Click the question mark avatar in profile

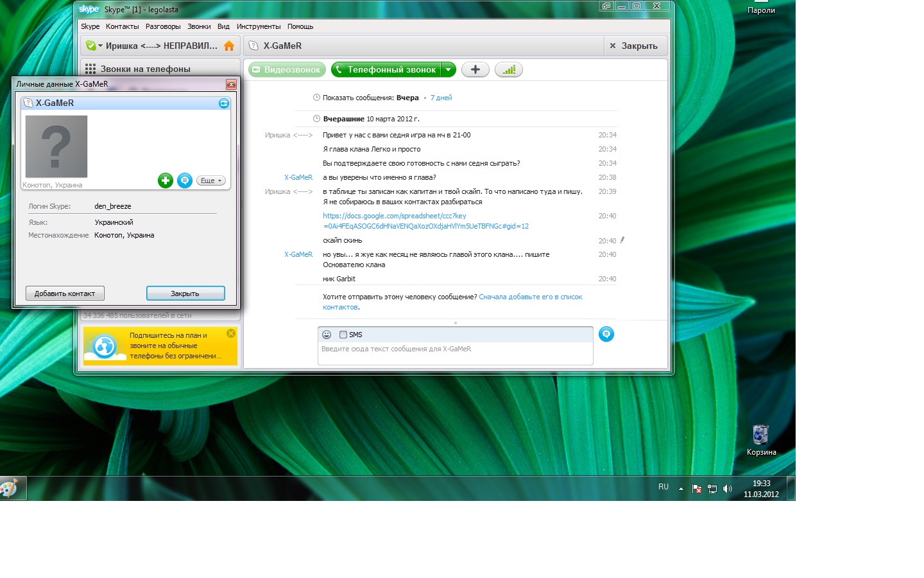pos(56,146)
